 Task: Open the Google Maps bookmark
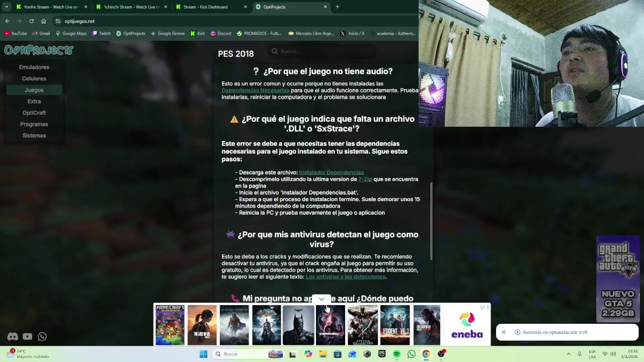pos(71,34)
